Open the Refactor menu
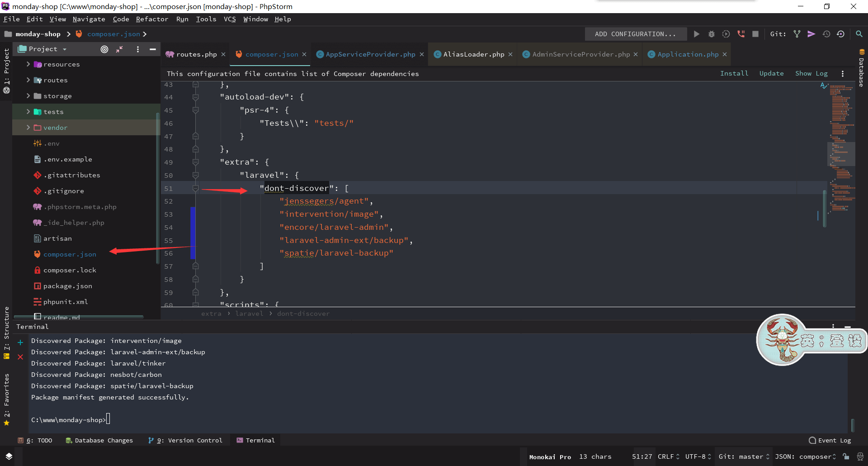This screenshot has width=868, height=466. click(x=152, y=19)
